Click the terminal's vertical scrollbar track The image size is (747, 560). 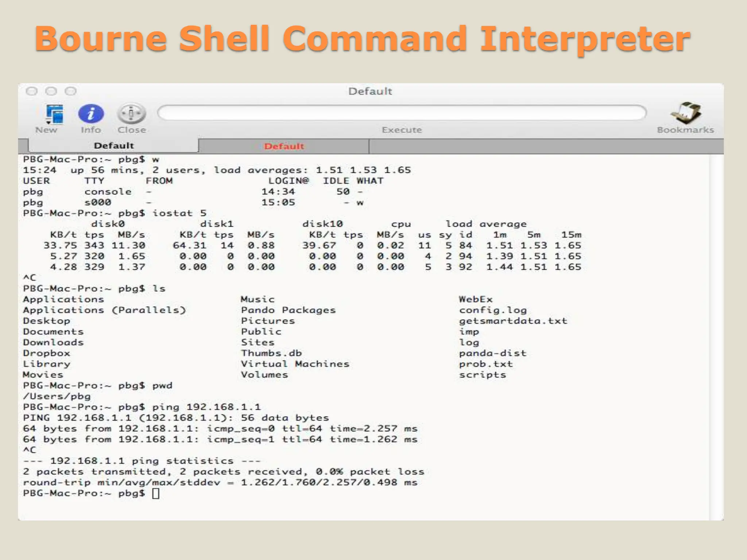point(716,337)
